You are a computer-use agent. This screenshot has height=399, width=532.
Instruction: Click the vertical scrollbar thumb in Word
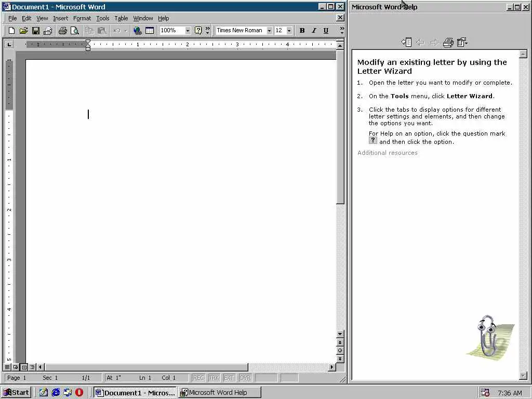pos(340,127)
